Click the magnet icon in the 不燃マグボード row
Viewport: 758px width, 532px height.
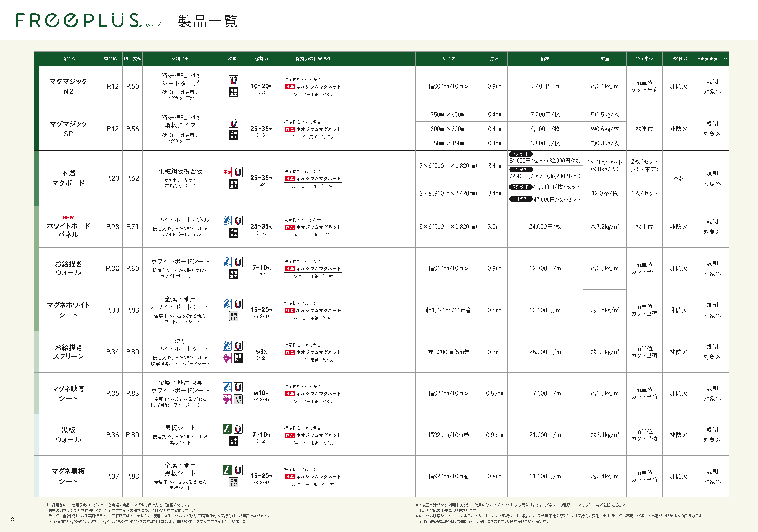point(238,172)
